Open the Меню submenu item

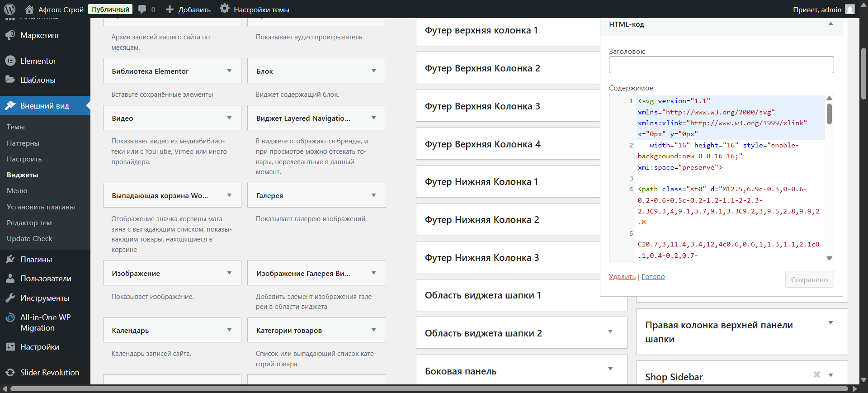coord(17,191)
